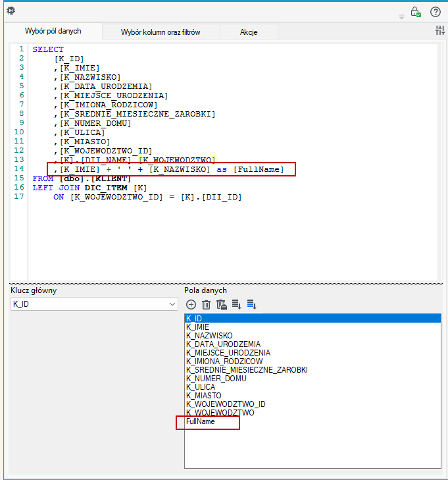448x480 pixels.
Task: Click the SELECT keyword on line 1
Action: (x=48, y=49)
